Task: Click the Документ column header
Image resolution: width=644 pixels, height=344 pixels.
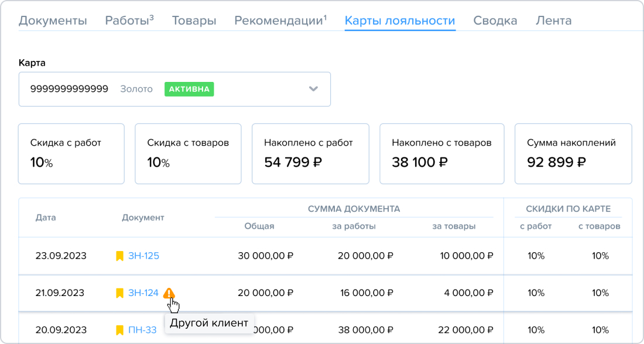Action: (143, 218)
